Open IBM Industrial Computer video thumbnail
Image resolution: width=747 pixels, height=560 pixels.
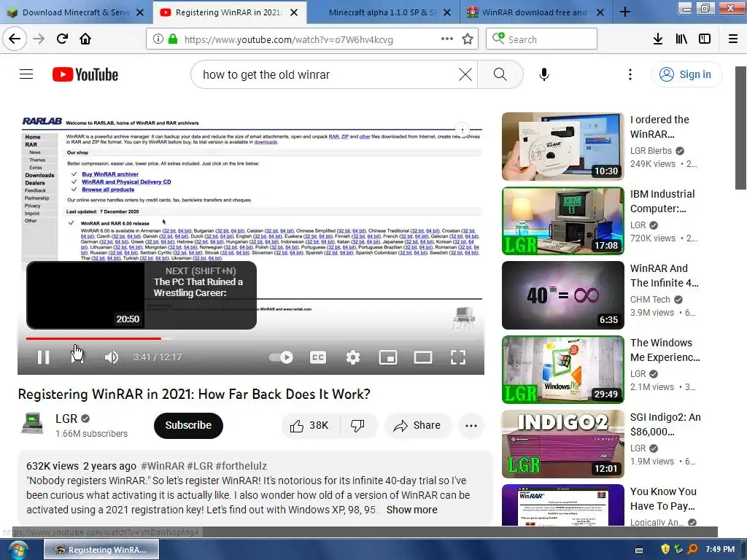[562, 221]
